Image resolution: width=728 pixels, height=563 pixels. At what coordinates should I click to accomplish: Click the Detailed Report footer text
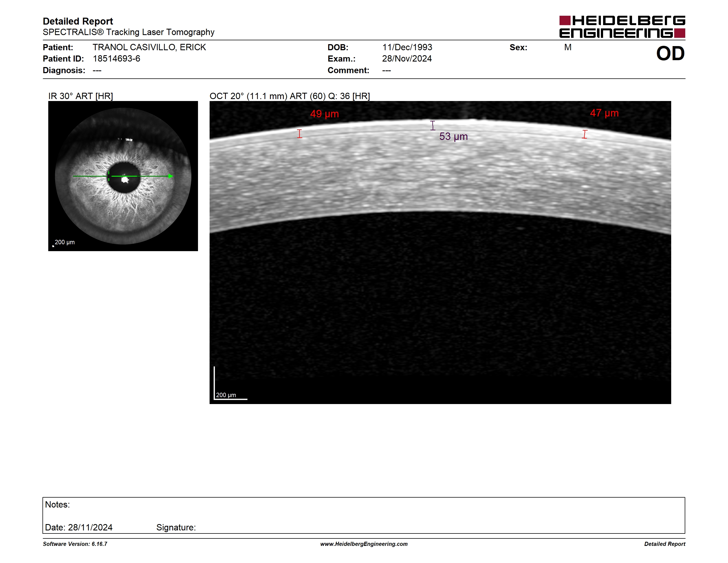(665, 544)
